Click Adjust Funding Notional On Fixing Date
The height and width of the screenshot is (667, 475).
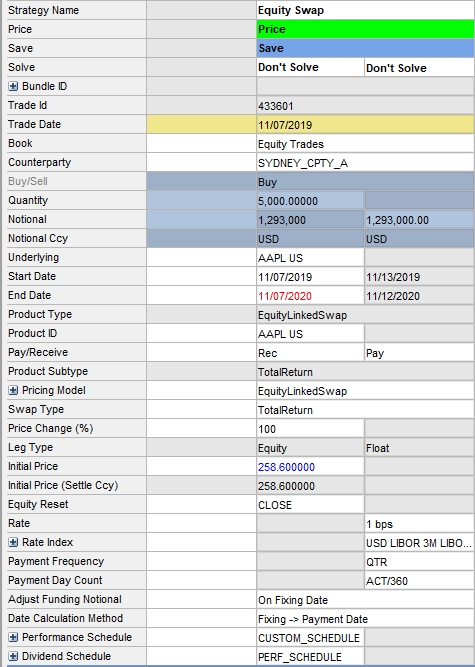pyautogui.click(x=365, y=599)
